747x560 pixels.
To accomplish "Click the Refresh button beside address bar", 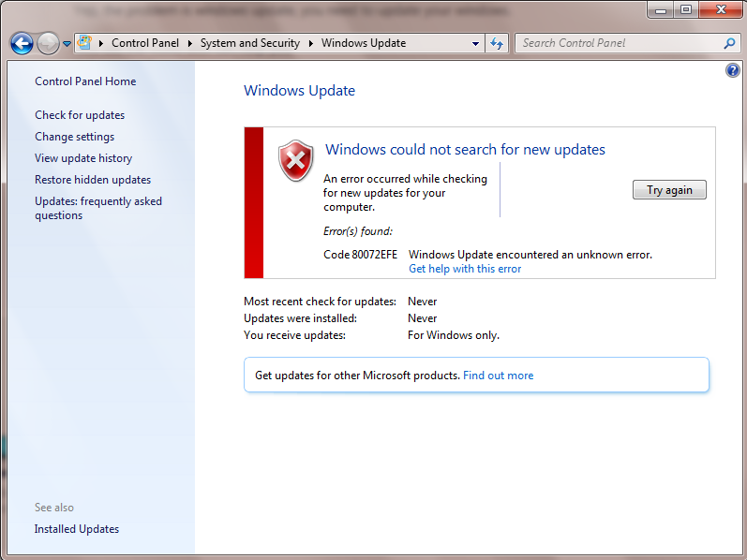I will [497, 43].
